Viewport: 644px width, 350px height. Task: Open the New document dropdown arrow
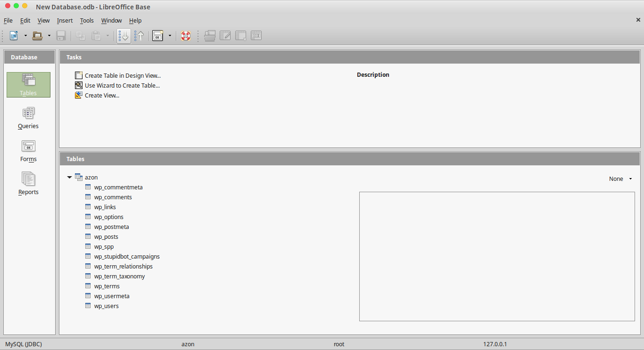coord(25,36)
